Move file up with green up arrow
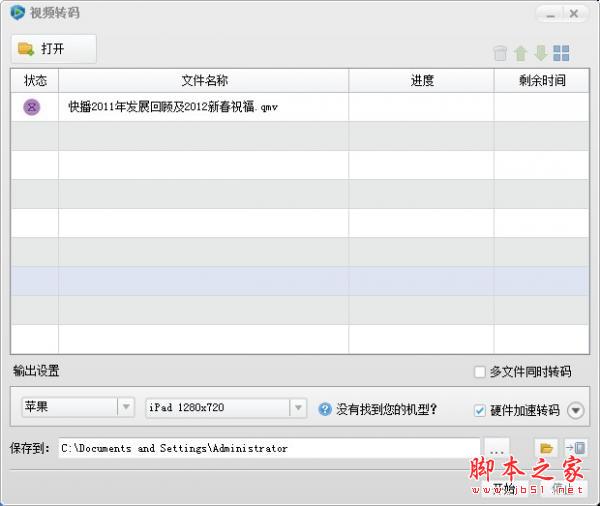 click(520, 53)
